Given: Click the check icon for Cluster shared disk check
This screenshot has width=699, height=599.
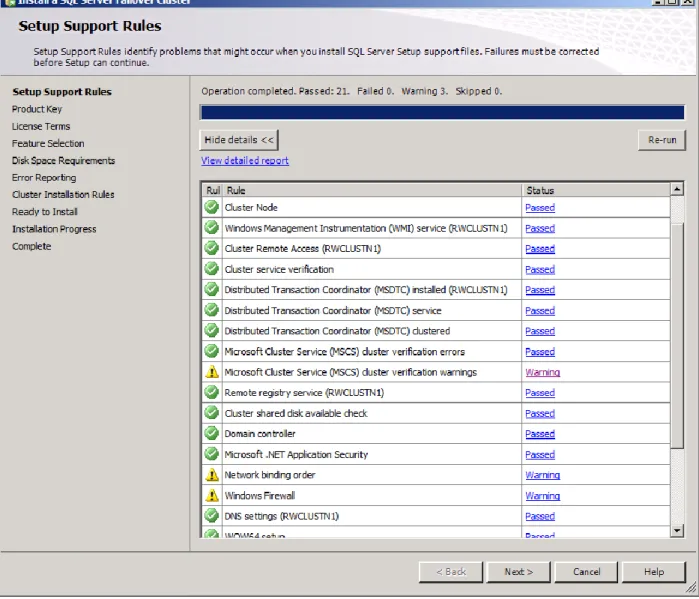Looking at the screenshot, I should click(212, 413).
